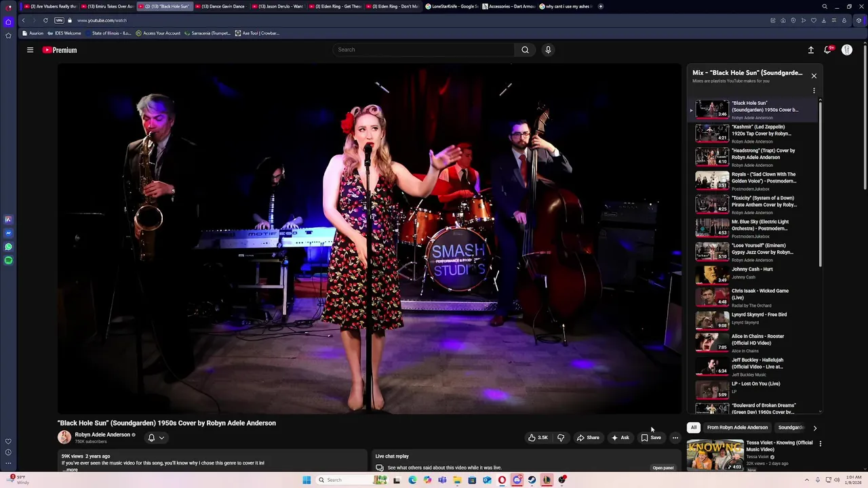Open a new browser tab

pyautogui.click(x=600, y=6)
